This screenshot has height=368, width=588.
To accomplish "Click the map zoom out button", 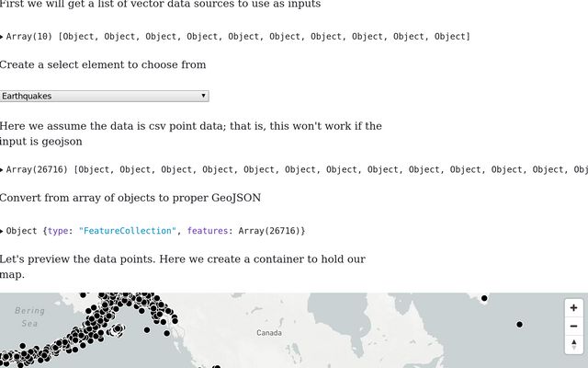I will pyautogui.click(x=574, y=327).
